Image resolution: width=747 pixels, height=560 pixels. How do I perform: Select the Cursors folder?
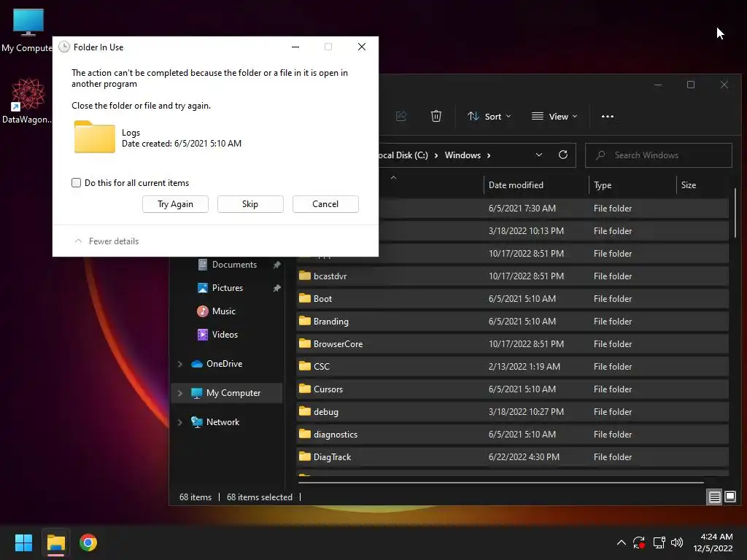(x=513, y=389)
